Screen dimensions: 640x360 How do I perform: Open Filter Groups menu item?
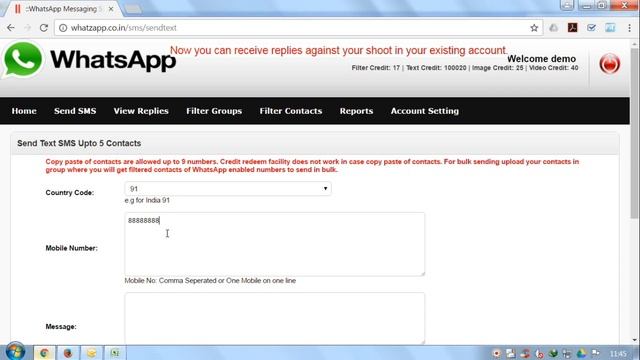coord(214,111)
